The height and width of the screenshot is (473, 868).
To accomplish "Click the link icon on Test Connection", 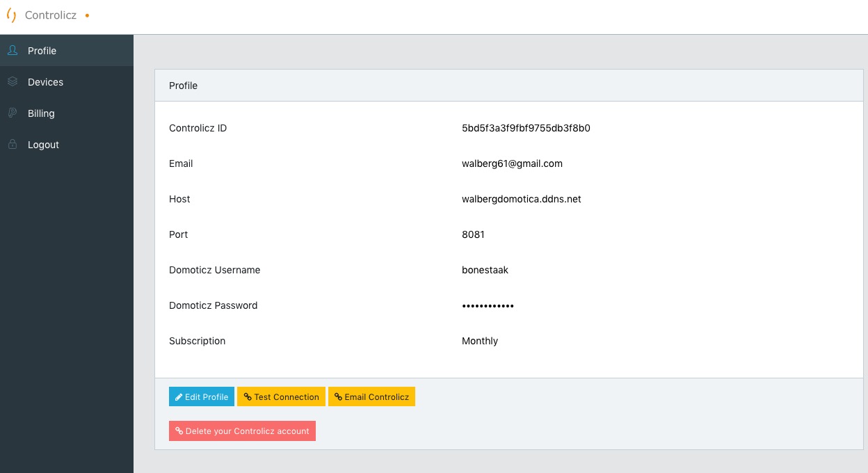I will coord(248,396).
